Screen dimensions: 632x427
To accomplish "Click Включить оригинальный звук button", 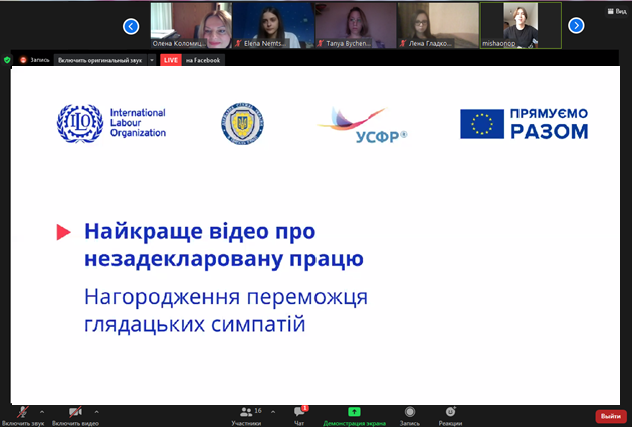I will 100,60.
